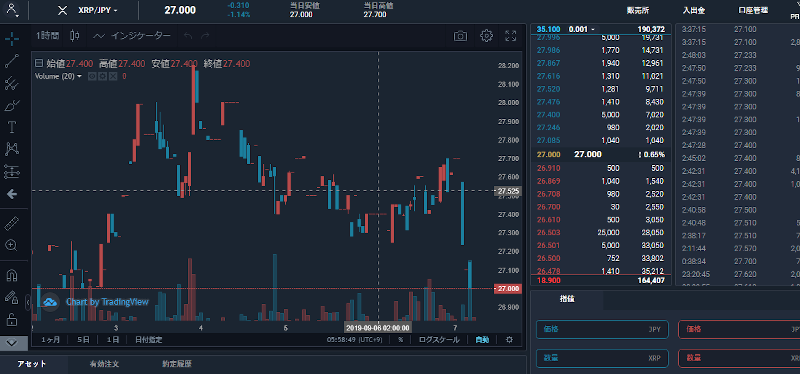800x374 pixels.
Task: Click the 27.000 current price label on axis
Action: (508, 289)
